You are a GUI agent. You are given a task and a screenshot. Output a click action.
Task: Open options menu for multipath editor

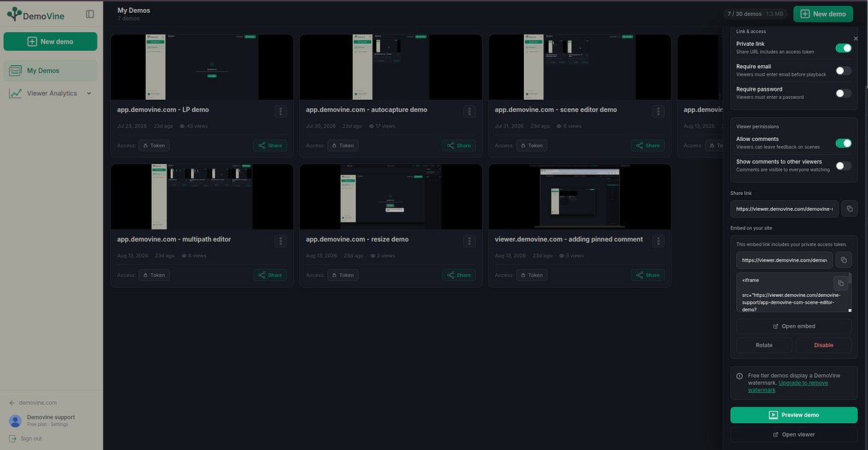pos(280,241)
